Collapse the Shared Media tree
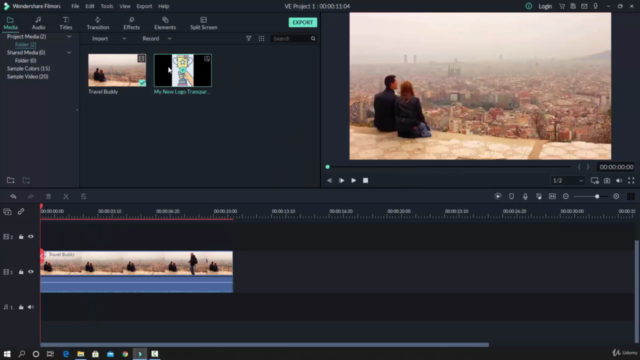The image size is (640, 360). click(x=69, y=52)
